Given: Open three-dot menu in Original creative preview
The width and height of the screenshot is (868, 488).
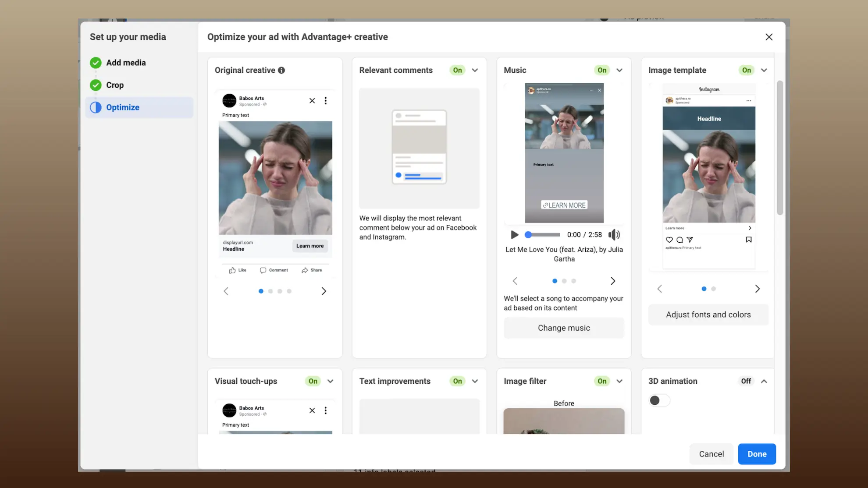Looking at the screenshot, I should (326, 101).
